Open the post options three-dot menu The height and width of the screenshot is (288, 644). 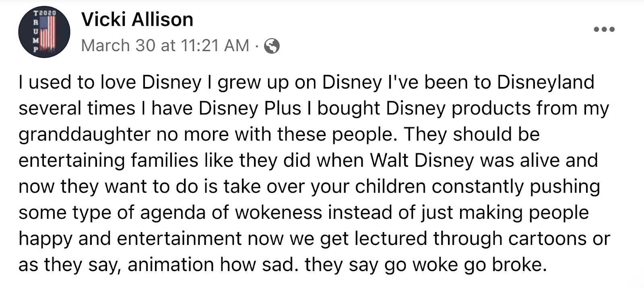(x=604, y=29)
